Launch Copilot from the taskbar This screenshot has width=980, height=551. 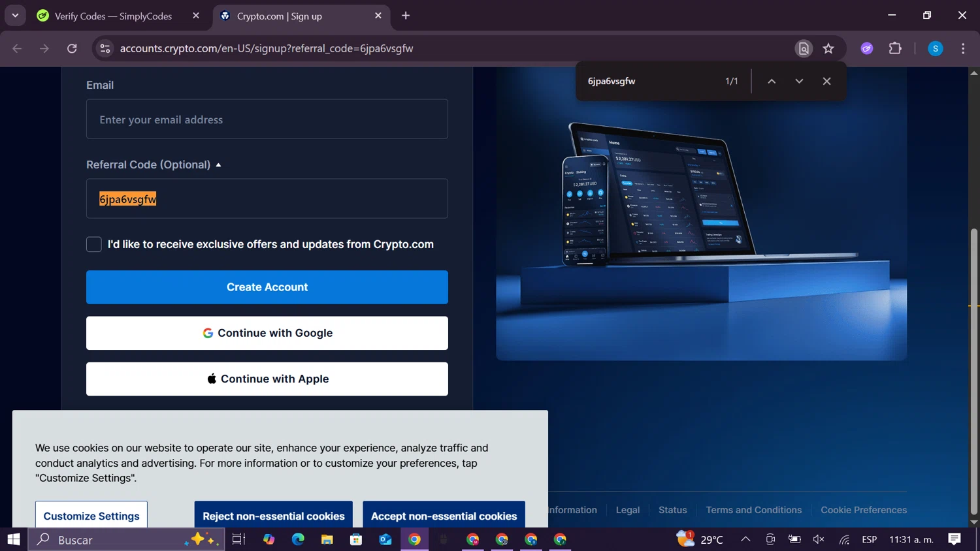269,539
